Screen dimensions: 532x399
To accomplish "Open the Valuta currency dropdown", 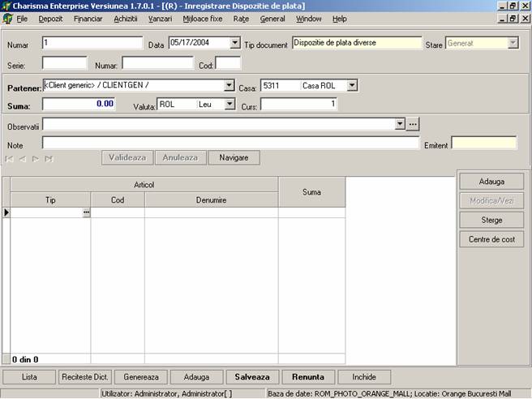I will coord(230,104).
